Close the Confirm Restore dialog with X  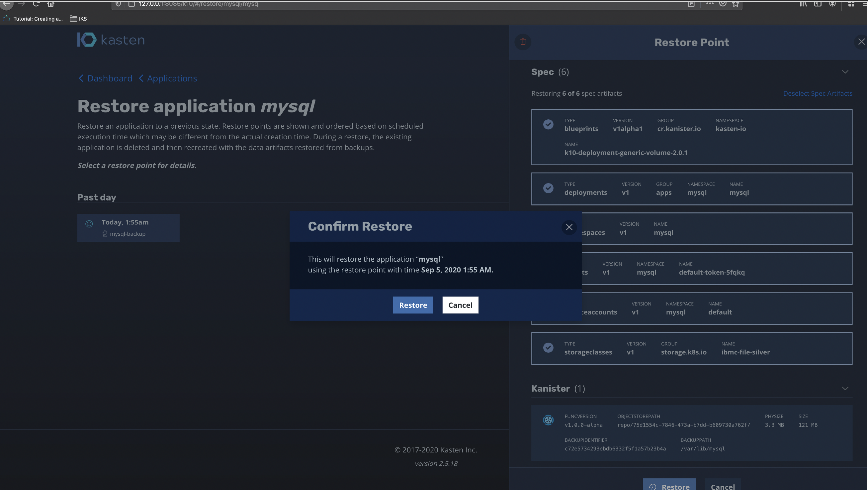[x=569, y=227]
